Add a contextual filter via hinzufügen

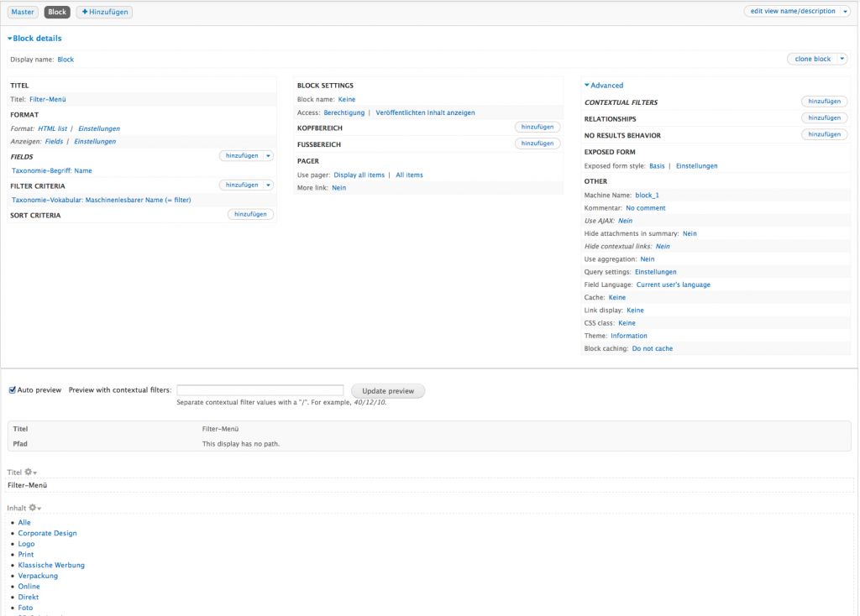click(824, 102)
